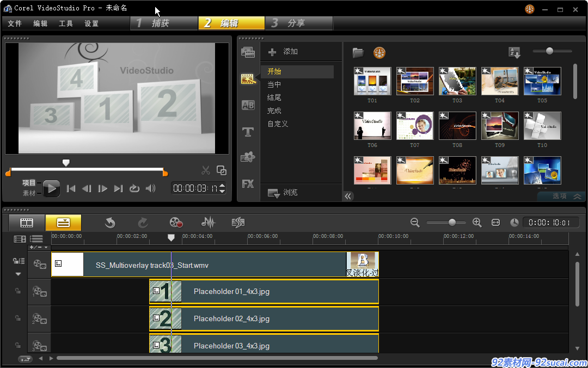This screenshot has width=588, height=368.
Task: Click the preview scrubber handle
Action: tap(66, 163)
